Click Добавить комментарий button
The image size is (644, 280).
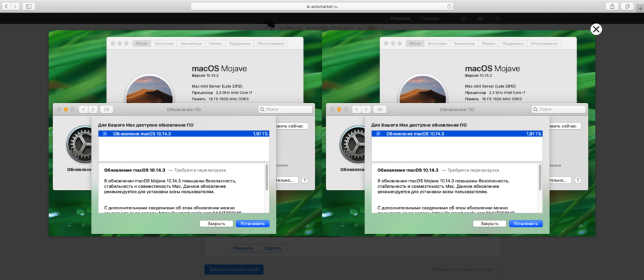click(234, 270)
